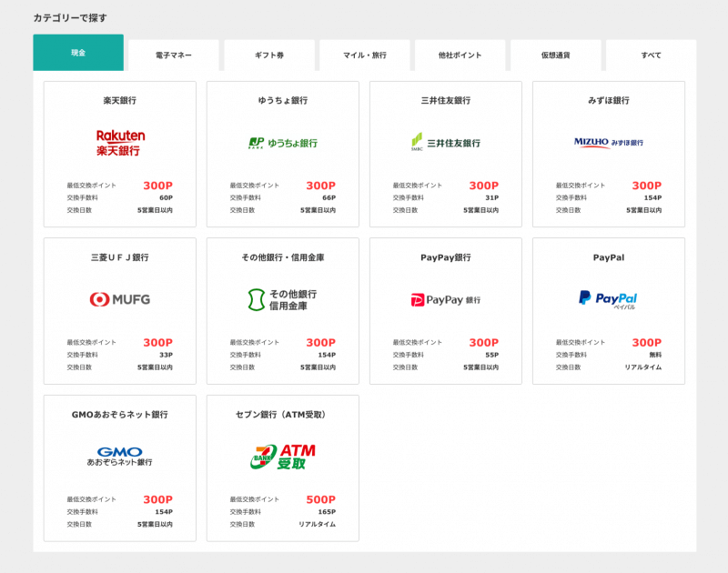Viewport: 728px width, 573px height.
Task: Click the SMBC 三井住友銀行 logo
Action: [x=446, y=142]
